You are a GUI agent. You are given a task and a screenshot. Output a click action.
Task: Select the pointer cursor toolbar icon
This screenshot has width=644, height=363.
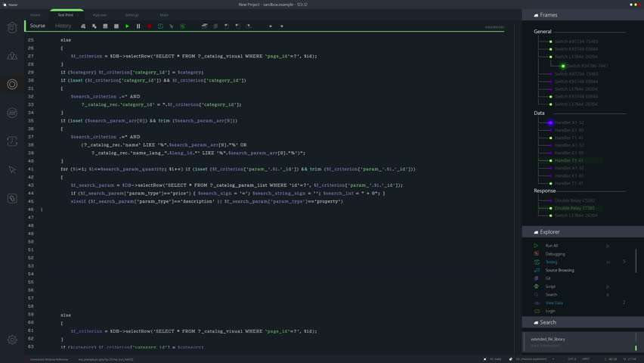pos(172,26)
